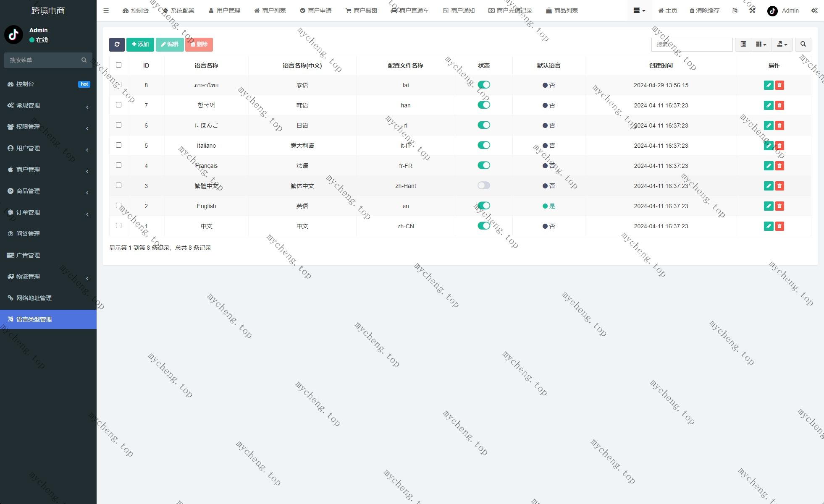Open 商品列表 tab in top navigation
Viewport: 824px width, 504px height.
coord(562,10)
